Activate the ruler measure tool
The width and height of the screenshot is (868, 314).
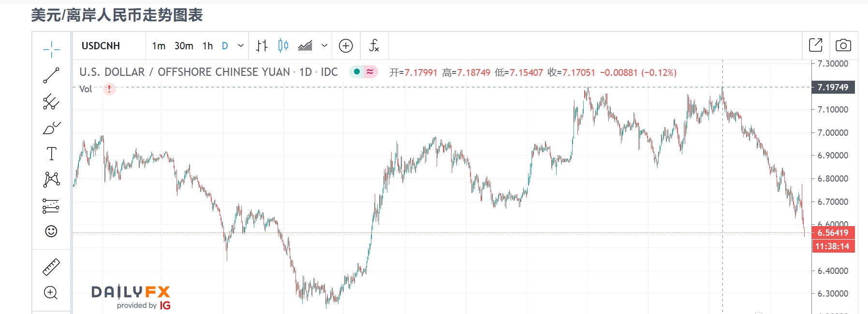(51, 267)
